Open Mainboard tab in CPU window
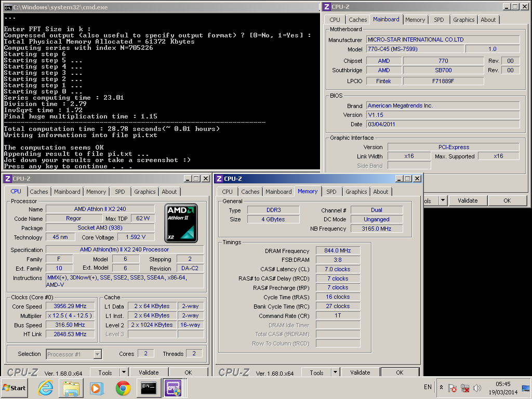The image size is (532, 399). click(x=67, y=192)
